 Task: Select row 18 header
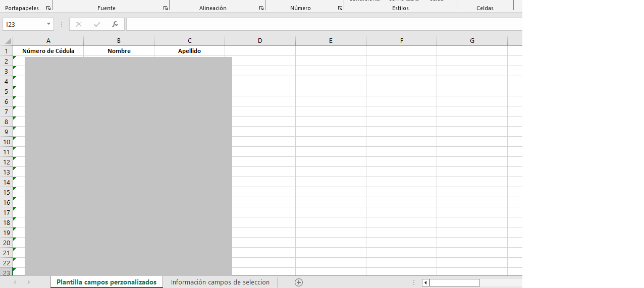click(x=7, y=222)
